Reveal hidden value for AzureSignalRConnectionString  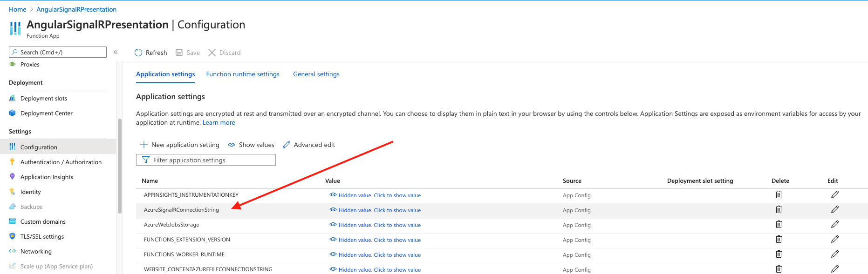tap(375, 210)
